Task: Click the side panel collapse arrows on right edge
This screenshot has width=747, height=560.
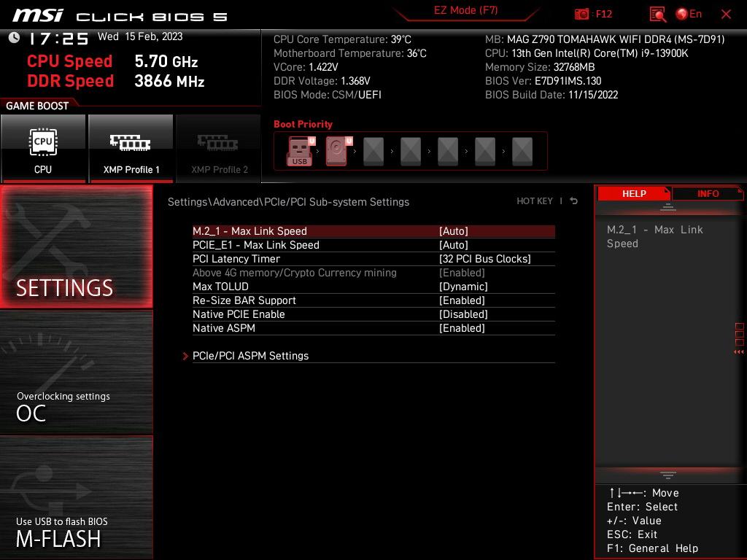Action: coord(738,352)
